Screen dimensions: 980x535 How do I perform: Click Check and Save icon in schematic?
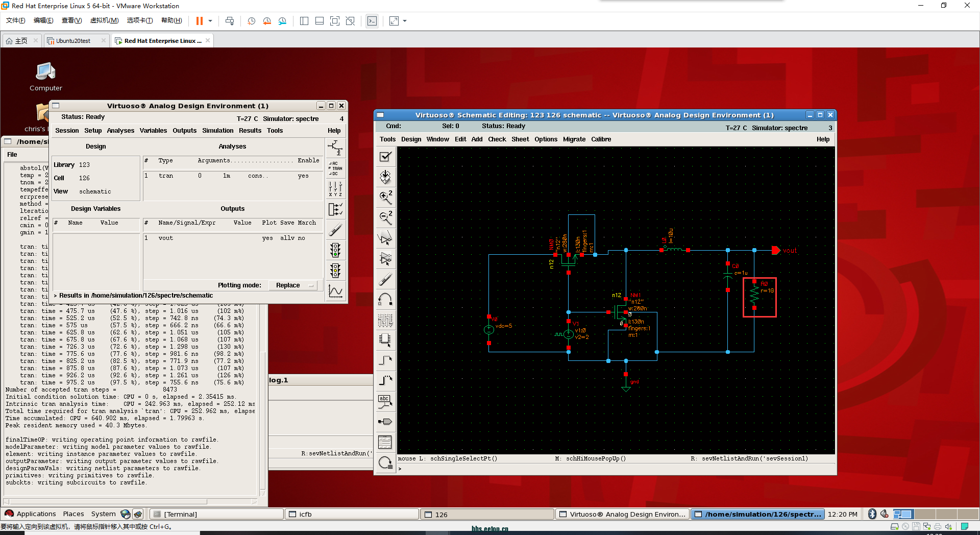(385, 157)
